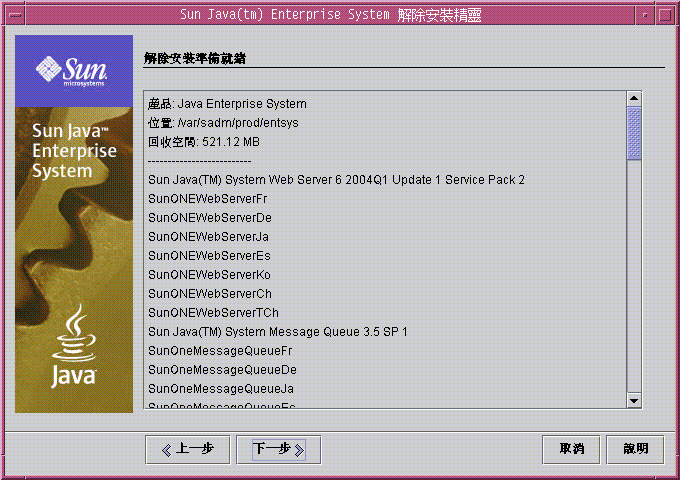Viewport: 680px width, 480px height.
Task: Click 'Sun Java Enterprise System' sidebar banner text
Action: pyautogui.click(x=74, y=151)
